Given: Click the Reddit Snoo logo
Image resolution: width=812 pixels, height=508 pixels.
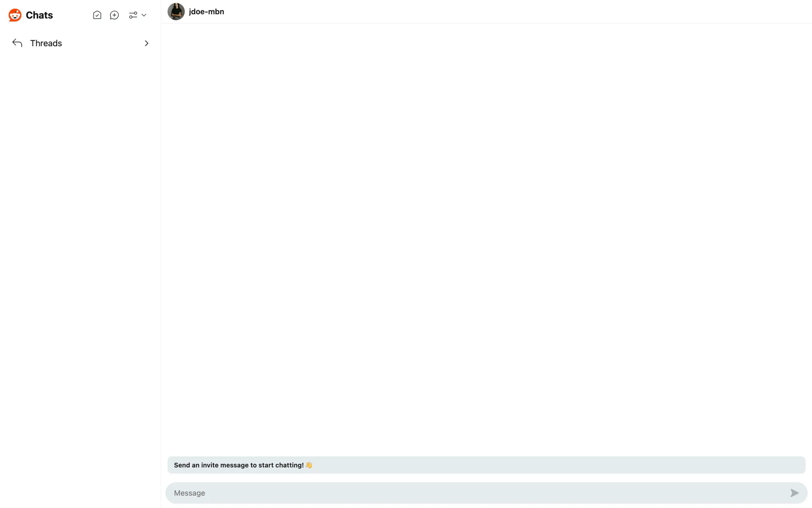Looking at the screenshot, I should (15, 15).
